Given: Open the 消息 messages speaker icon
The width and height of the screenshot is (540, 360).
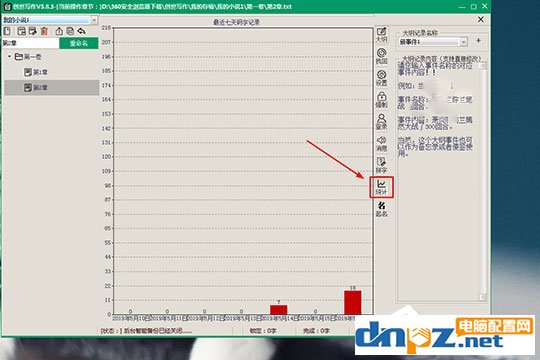Looking at the screenshot, I should click(381, 144).
